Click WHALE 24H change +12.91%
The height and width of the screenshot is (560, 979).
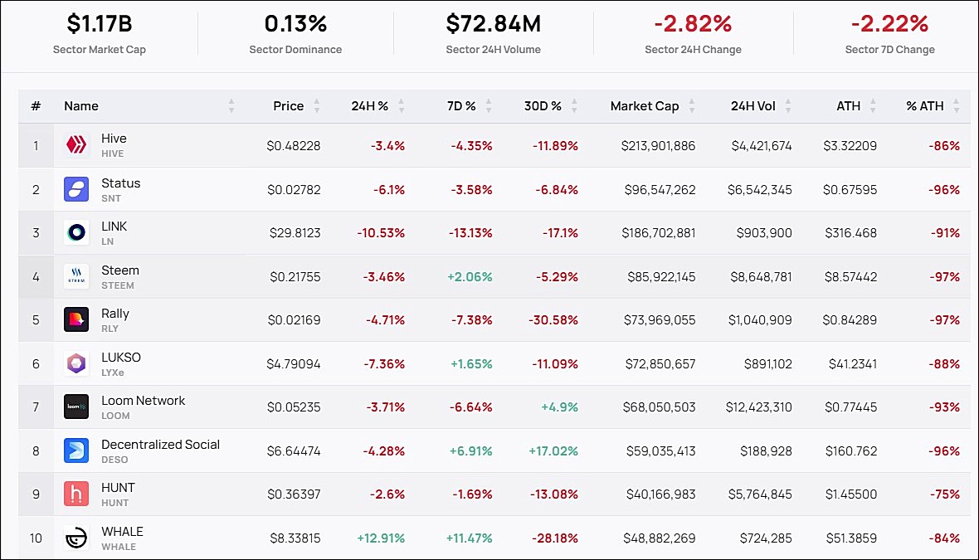pos(381,538)
